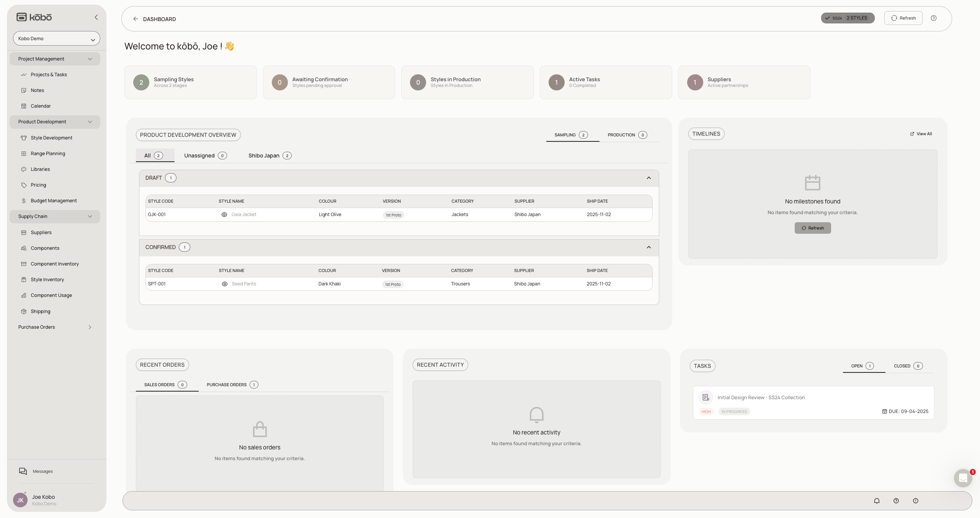Click the Messages icon in sidebar
This screenshot has height=518, width=980.
(x=23, y=471)
